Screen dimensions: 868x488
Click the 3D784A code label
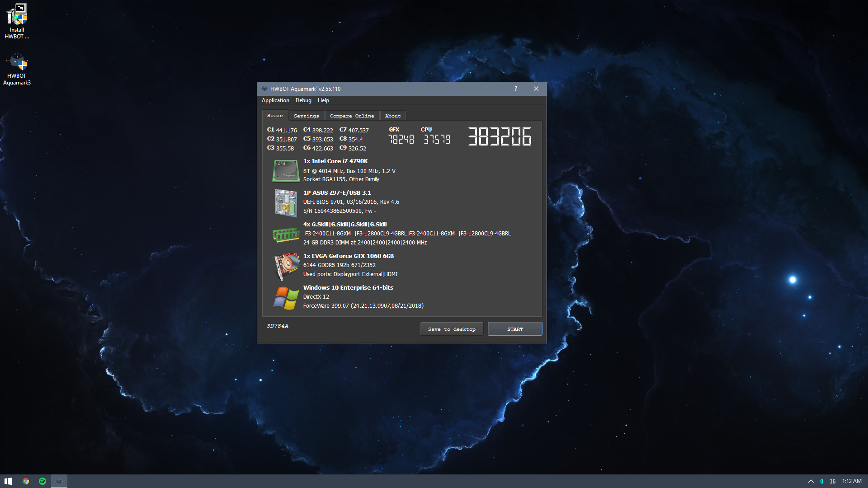pyautogui.click(x=277, y=326)
